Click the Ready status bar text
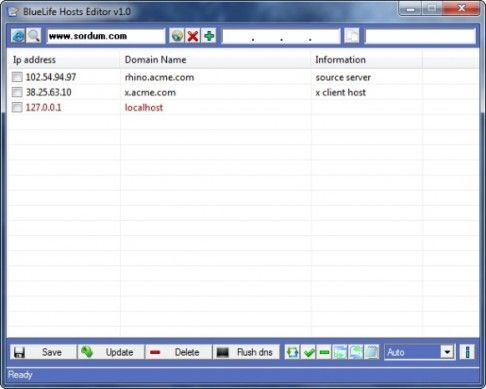Screen dimensions: 486x389 click(20, 375)
